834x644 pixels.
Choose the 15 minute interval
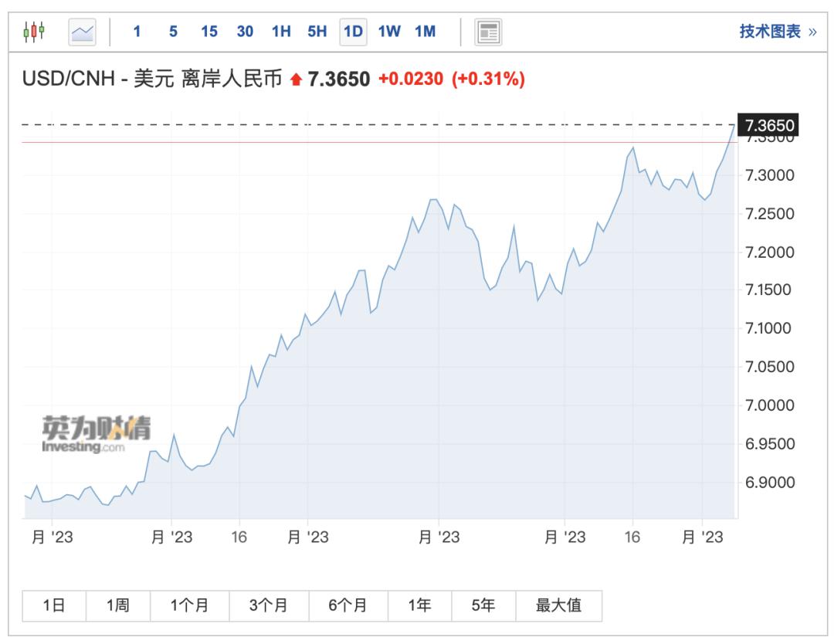[208, 32]
